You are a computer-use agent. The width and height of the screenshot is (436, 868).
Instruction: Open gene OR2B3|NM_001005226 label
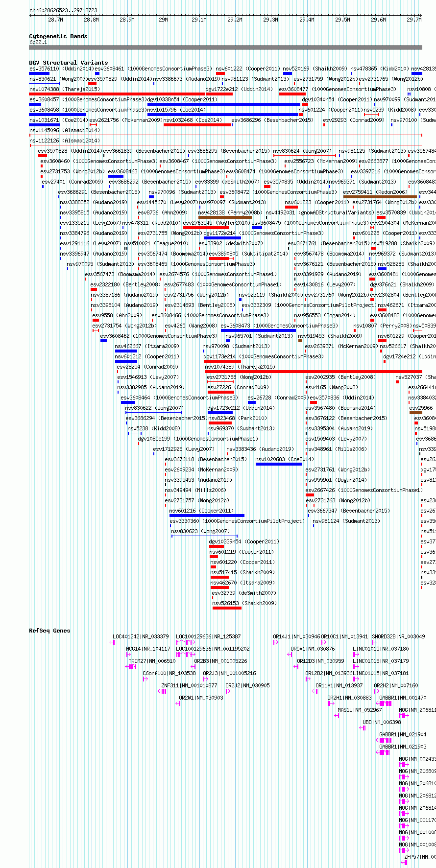tap(220, 661)
